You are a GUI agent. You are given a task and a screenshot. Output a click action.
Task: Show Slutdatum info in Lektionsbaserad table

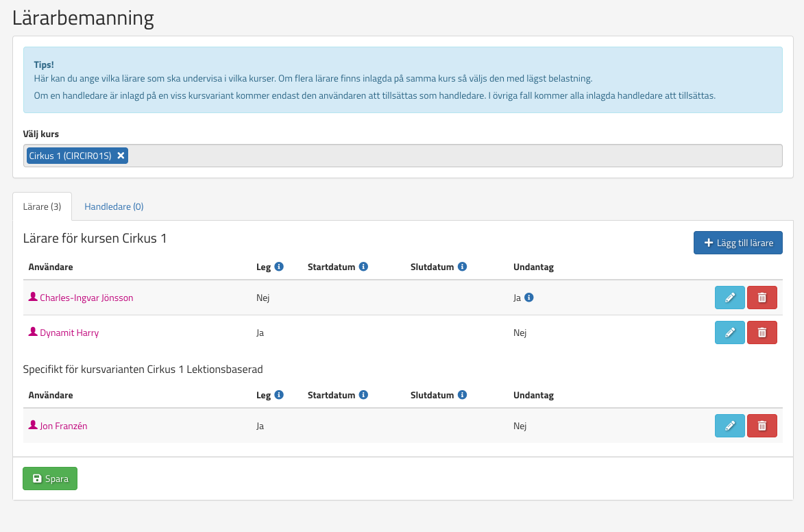click(x=462, y=395)
